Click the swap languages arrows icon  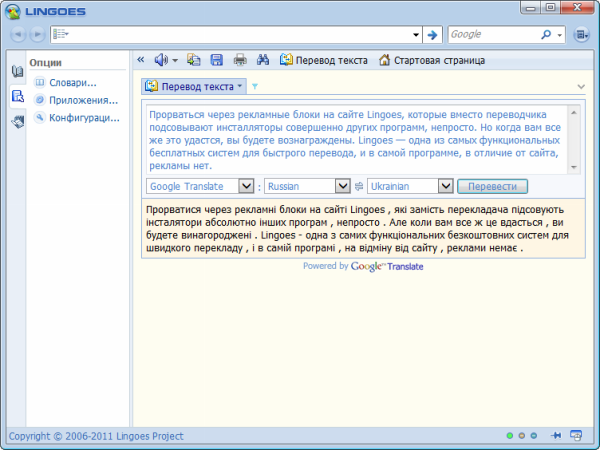(357, 186)
